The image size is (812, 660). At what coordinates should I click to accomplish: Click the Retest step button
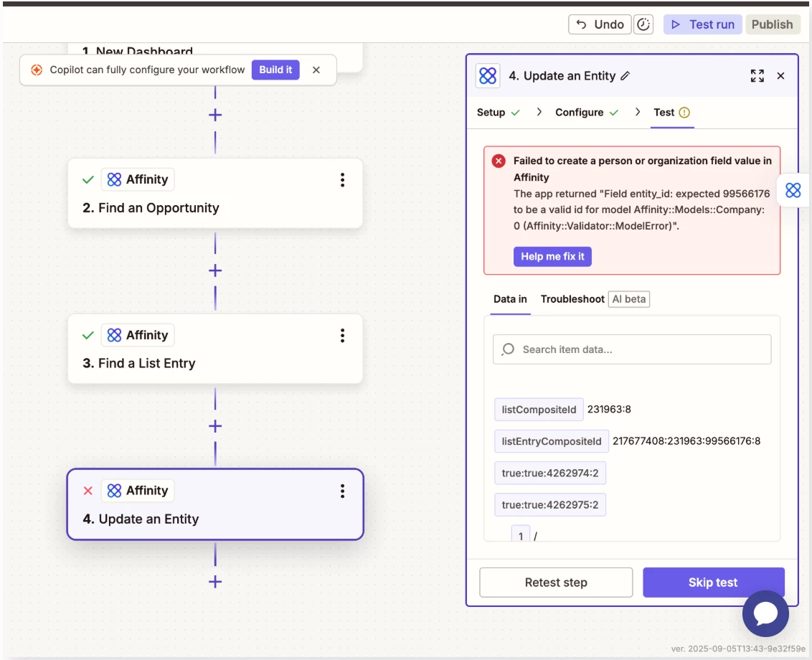click(x=556, y=583)
